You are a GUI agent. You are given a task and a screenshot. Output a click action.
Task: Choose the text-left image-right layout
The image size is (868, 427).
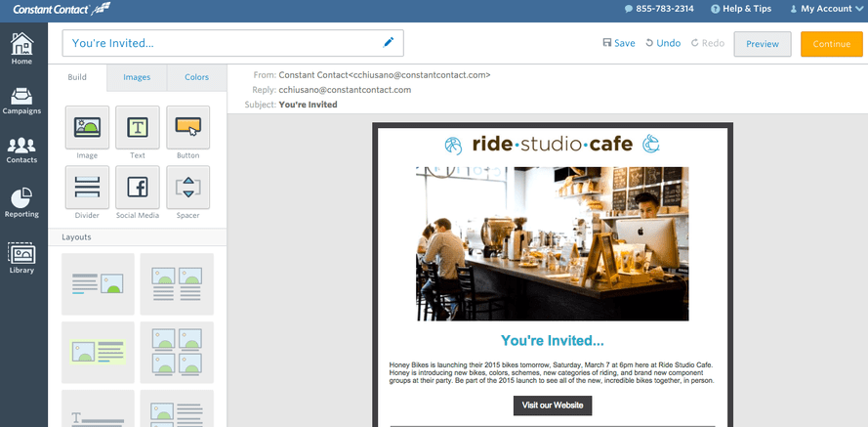point(98,284)
